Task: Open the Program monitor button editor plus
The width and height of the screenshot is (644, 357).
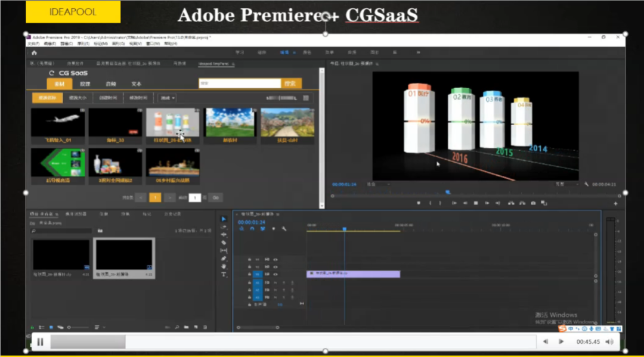Action: 615,203
